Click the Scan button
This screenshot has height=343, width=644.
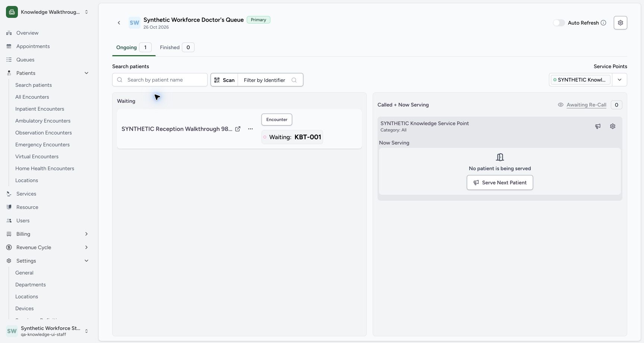(x=224, y=80)
